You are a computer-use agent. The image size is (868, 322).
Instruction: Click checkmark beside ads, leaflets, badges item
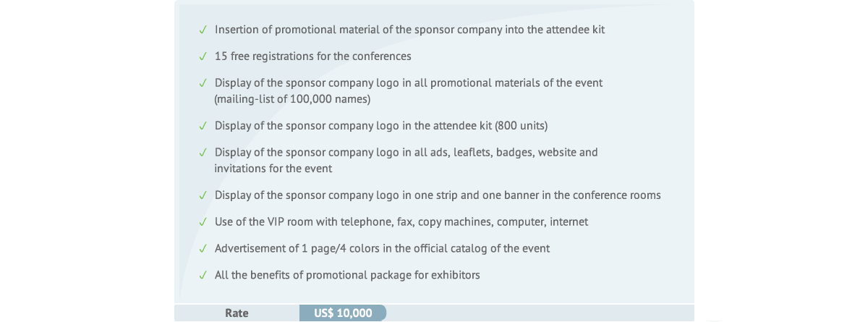(203, 153)
